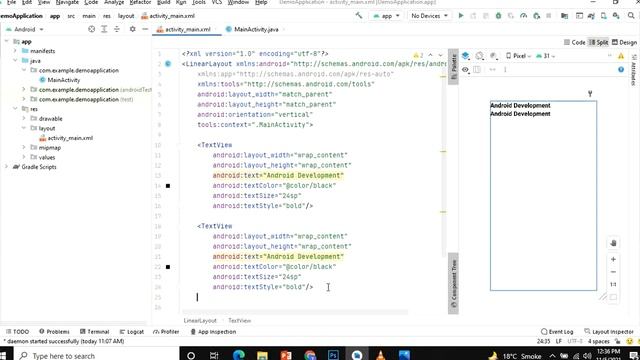Toggle the Palette side panel

[453, 67]
